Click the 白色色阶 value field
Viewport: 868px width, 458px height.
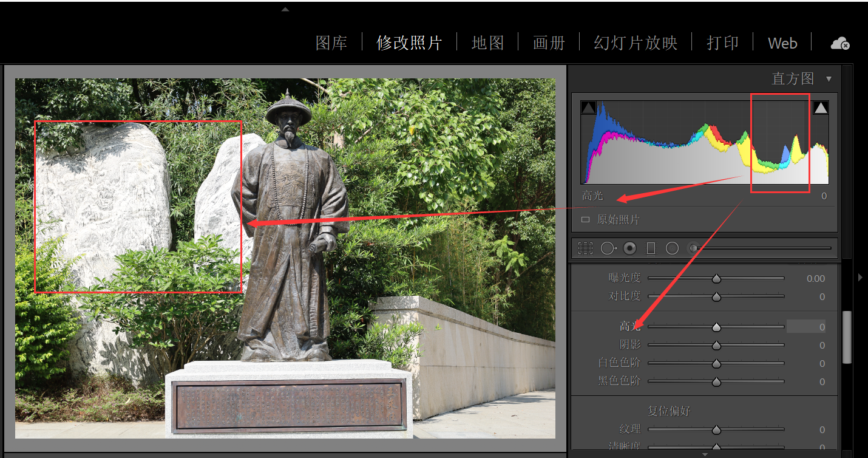click(822, 363)
